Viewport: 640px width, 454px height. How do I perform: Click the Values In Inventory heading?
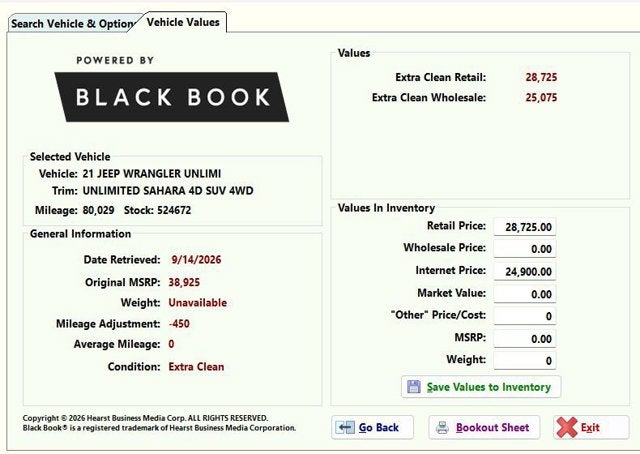[x=386, y=208]
